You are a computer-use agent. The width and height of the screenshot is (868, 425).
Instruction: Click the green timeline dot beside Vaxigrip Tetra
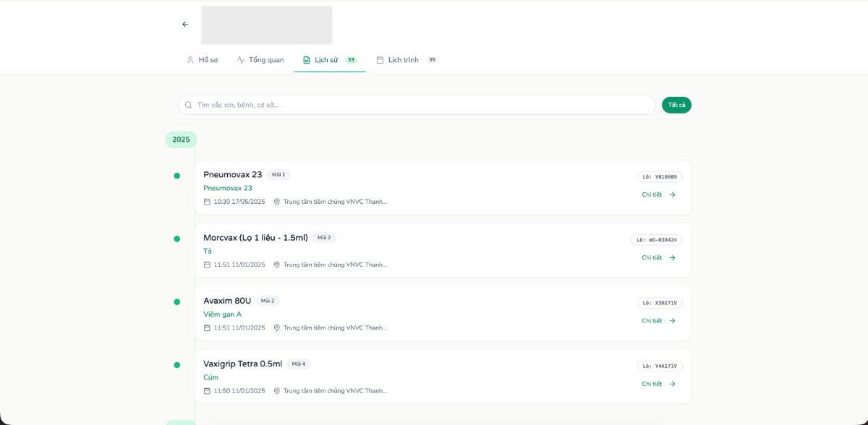176,365
